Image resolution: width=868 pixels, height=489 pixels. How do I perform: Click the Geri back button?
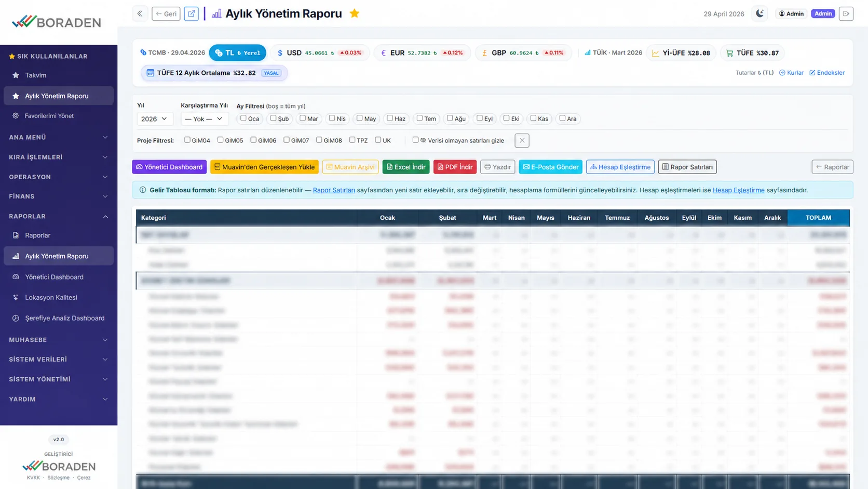pyautogui.click(x=166, y=14)
